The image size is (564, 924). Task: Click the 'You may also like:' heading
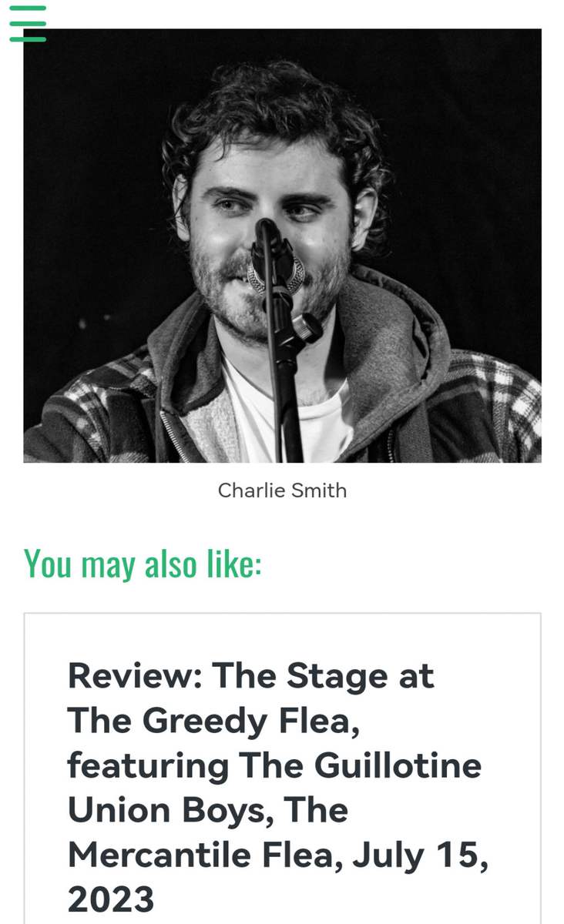(x=143, y=563)
